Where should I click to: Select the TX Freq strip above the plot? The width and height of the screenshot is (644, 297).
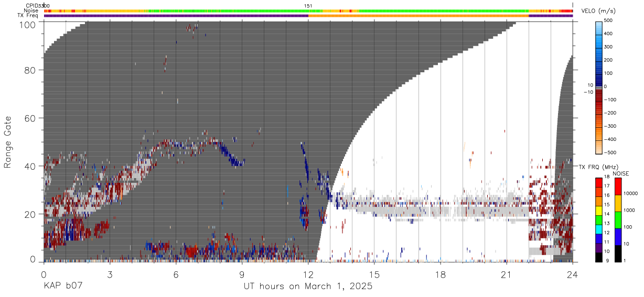click(x=308, y=16)
